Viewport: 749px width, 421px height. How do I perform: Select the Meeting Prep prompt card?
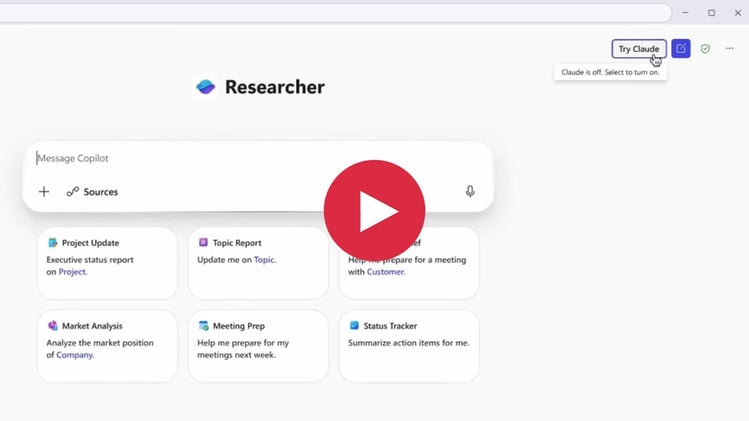pos(258,346)
